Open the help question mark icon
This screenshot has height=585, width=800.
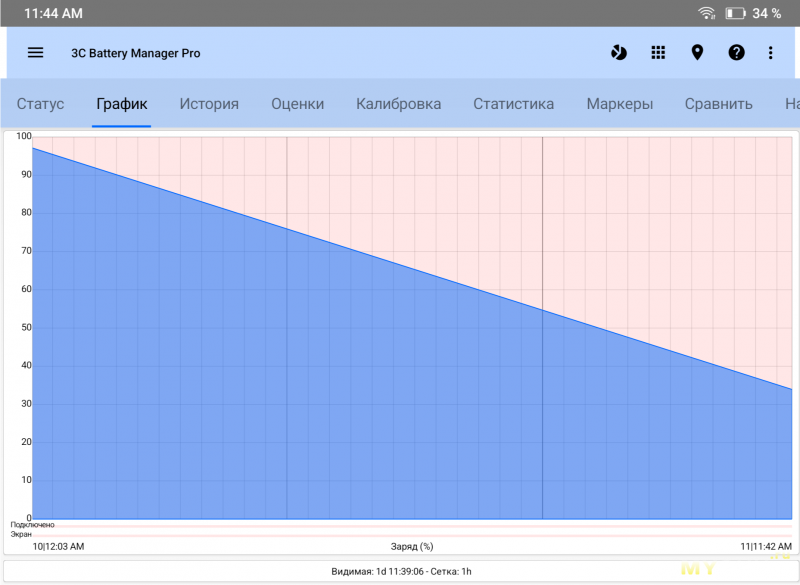736,53
